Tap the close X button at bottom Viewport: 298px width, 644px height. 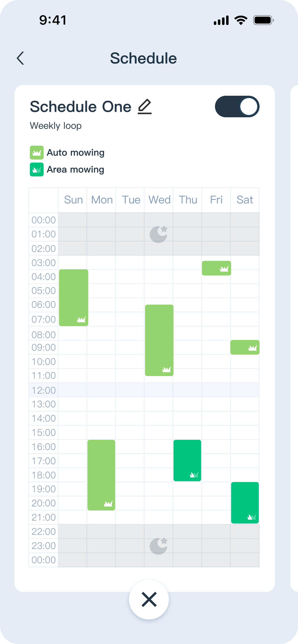(149, 599)
